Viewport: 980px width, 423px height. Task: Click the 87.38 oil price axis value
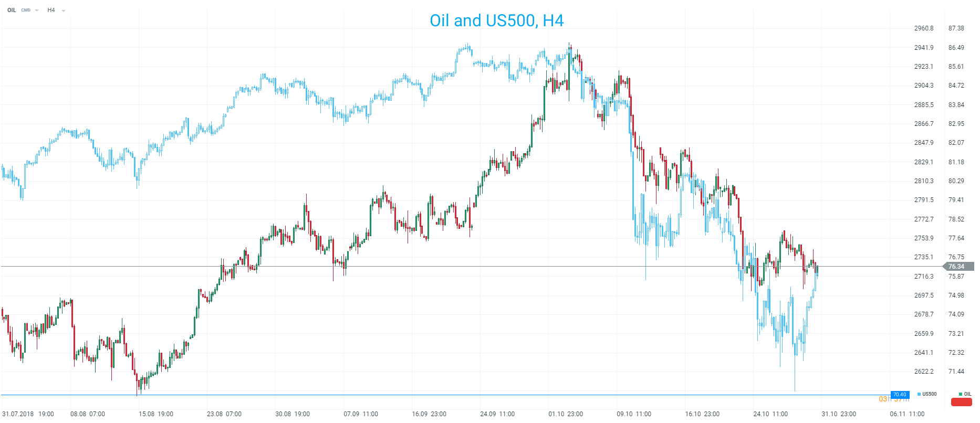click(x=956, y=28)
